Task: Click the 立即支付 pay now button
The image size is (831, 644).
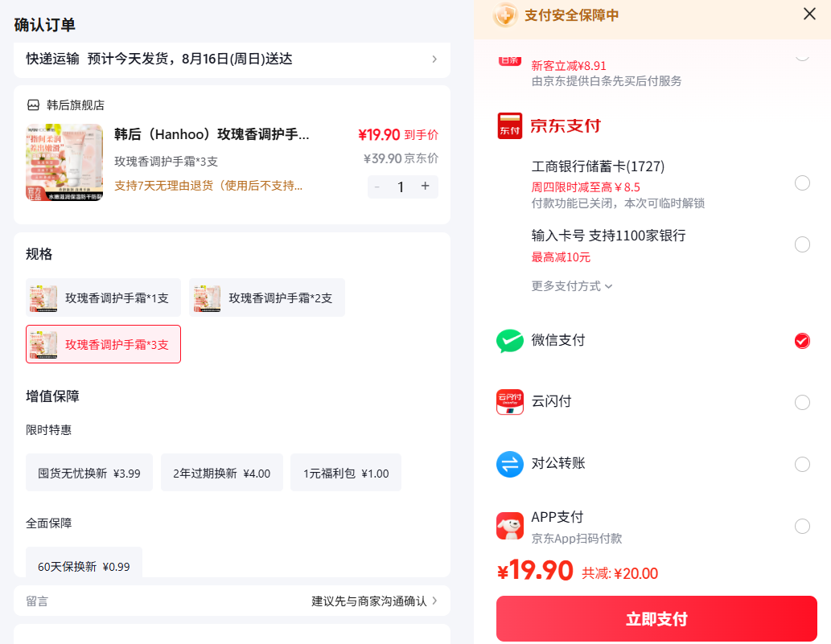Action: tap(656, 618)
